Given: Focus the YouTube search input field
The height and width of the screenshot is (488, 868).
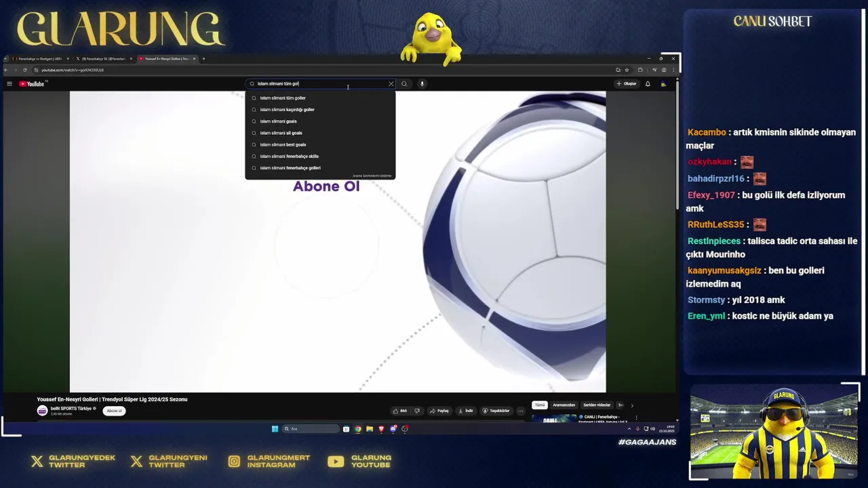Looking at the screenshot, I should (x=319, y=84).
